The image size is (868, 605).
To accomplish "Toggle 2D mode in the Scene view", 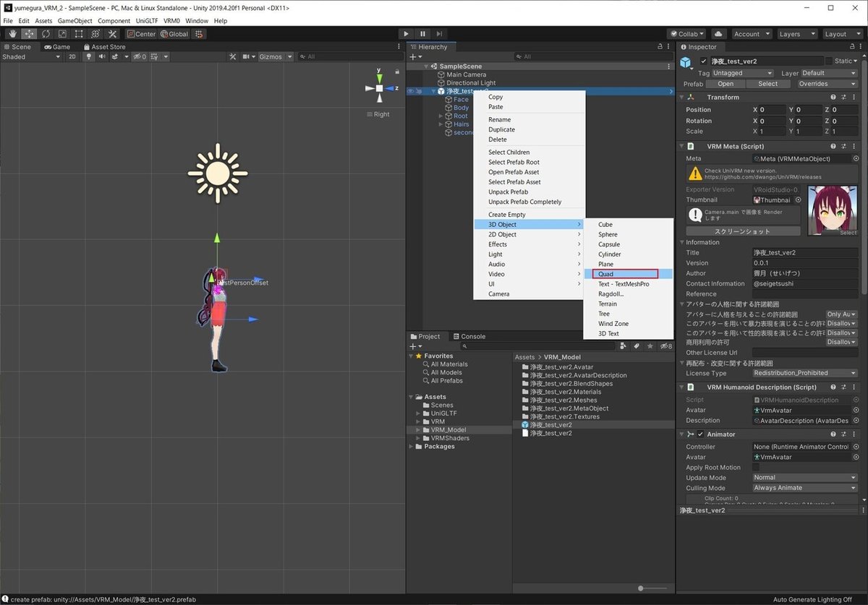I will pos(72,56).
